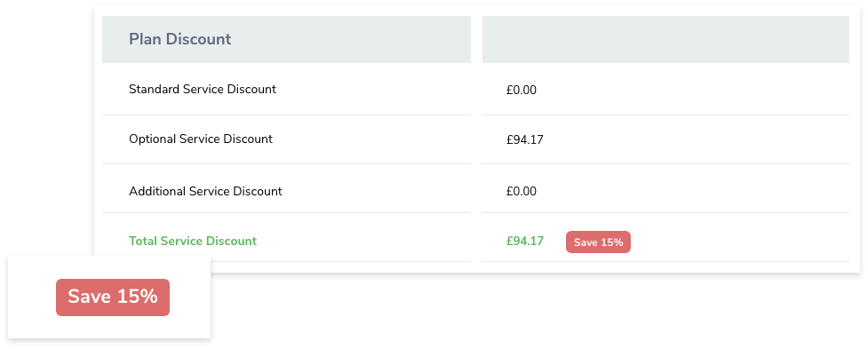Click the Optional Service Discount £94.17 value
This screenshot has width=868, height=349.
[525, 140]
